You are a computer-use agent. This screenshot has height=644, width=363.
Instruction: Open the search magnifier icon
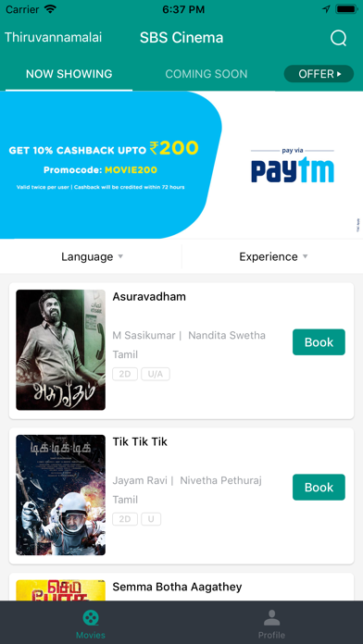[338, 38]
